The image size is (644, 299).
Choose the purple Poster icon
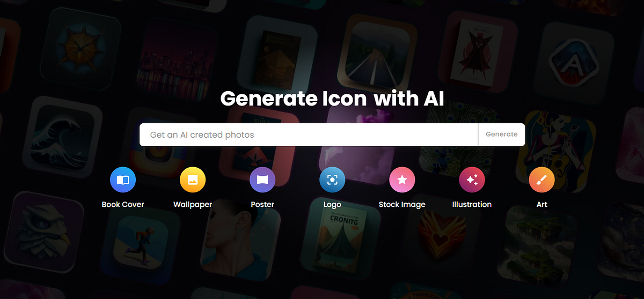click(262, 180)
